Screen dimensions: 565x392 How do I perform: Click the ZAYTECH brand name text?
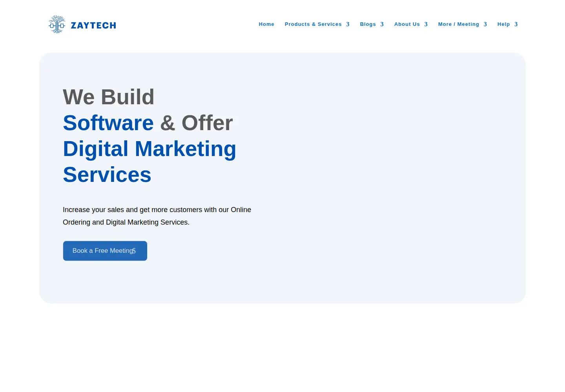[93, 25]
